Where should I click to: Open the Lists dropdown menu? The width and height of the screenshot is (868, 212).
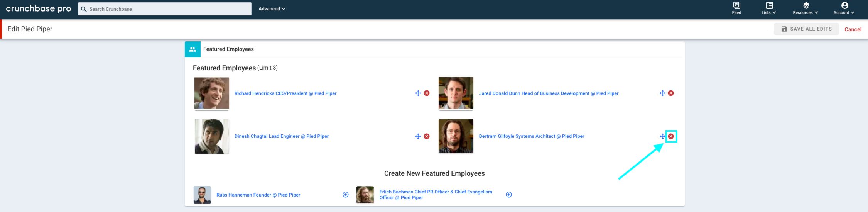pyautogui.click(x=769, y=8)
